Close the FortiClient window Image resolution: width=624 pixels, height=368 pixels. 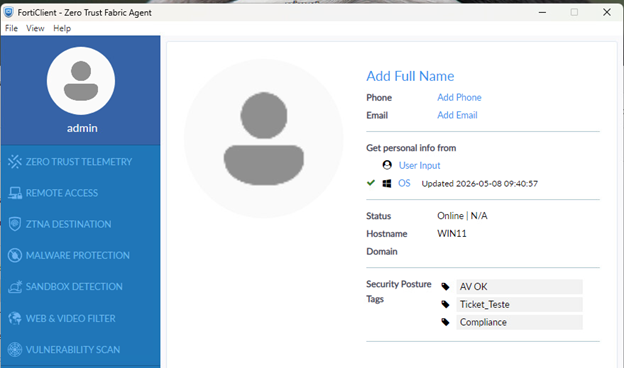[x=606, y=12]
